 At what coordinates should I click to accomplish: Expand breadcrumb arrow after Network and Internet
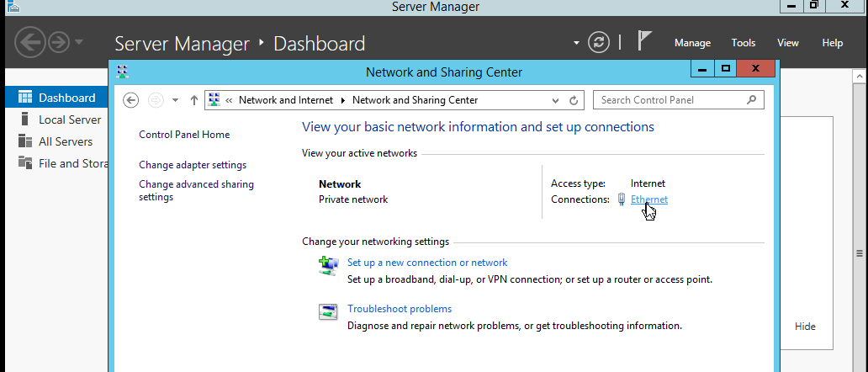(x=342, y=100)
